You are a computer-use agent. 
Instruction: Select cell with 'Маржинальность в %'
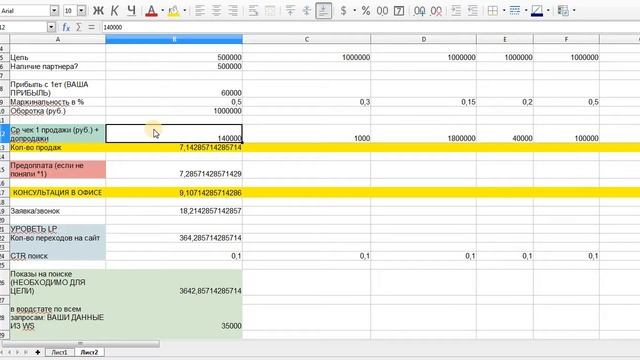58,102
